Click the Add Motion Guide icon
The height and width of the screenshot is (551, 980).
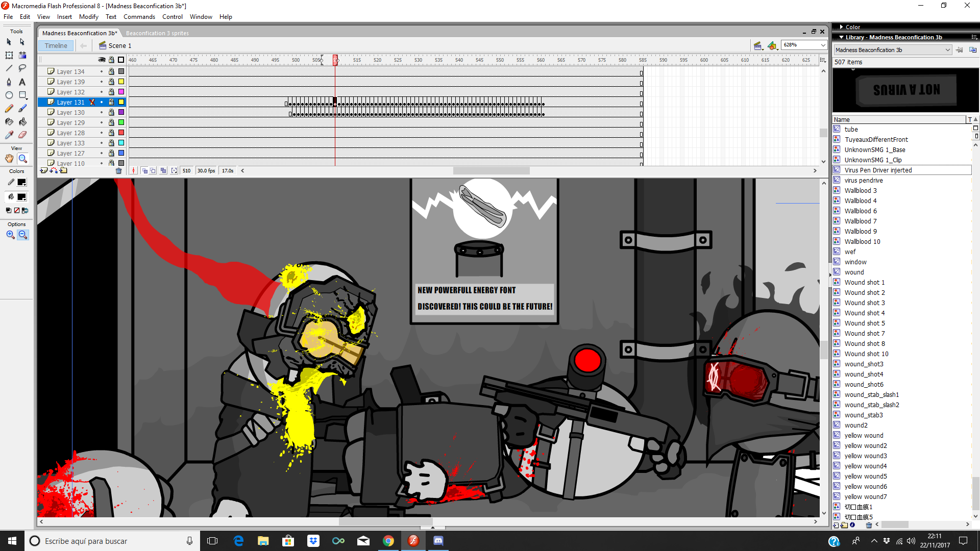pos(54,170)
